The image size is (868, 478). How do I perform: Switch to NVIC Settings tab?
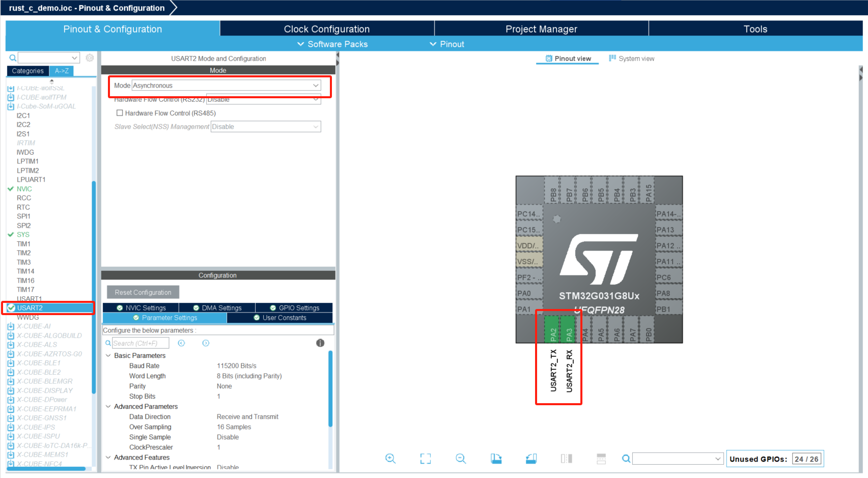click(141, 308)
